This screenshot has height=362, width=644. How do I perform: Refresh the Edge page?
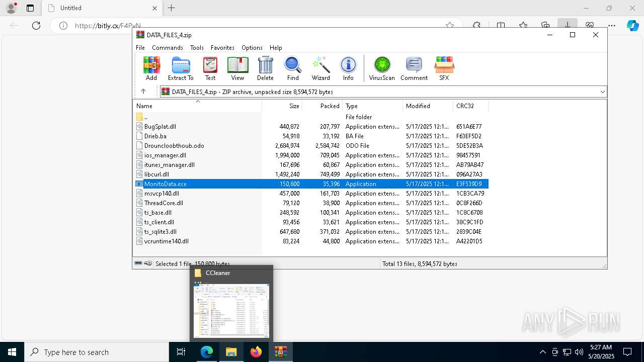pos(36,25)
